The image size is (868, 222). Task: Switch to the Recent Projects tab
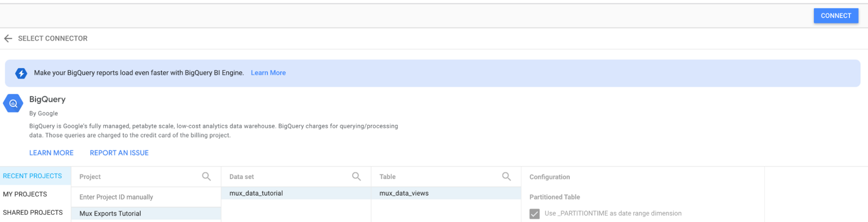[35, 176]
